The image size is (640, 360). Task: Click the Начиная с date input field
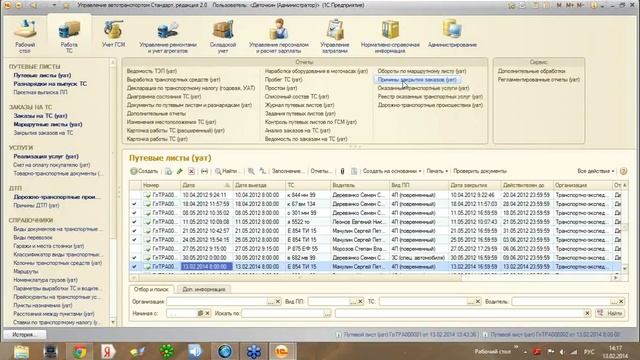[x=182, y=313]
